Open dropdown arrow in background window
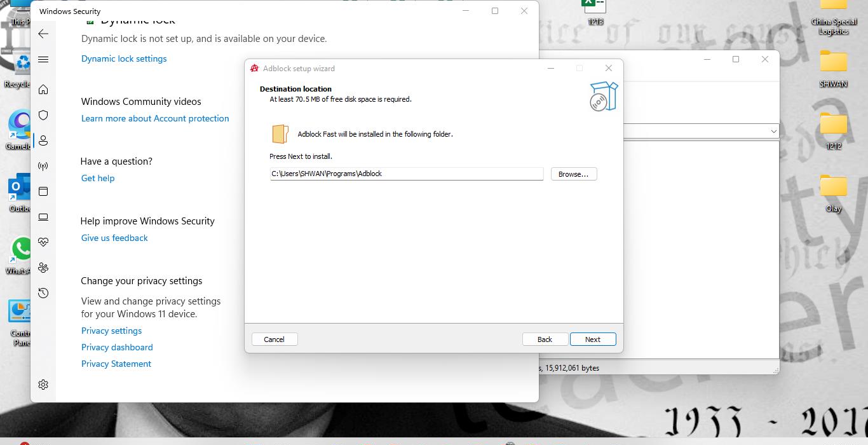The height and width of the screenshot is (445, 868). click(x=773, y=131)
